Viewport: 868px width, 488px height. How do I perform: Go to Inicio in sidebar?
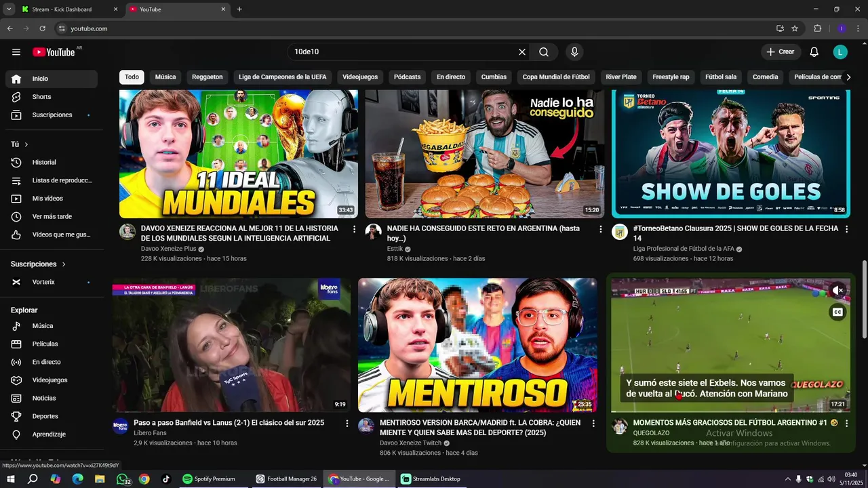(x=52, y=79)
